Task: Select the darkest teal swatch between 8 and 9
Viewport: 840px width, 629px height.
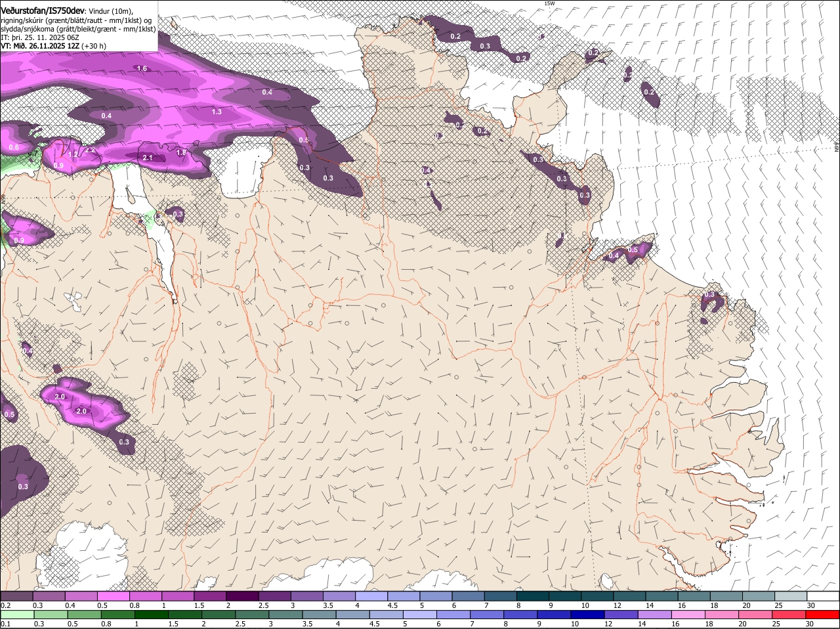Action: (533, 596)
